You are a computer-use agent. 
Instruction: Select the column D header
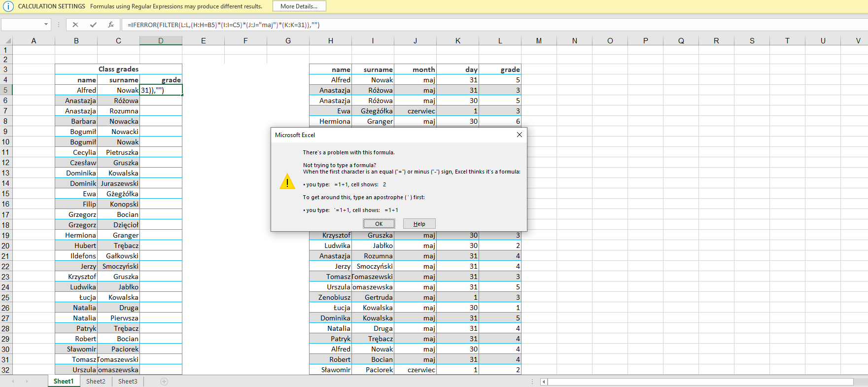click(161, 41)
